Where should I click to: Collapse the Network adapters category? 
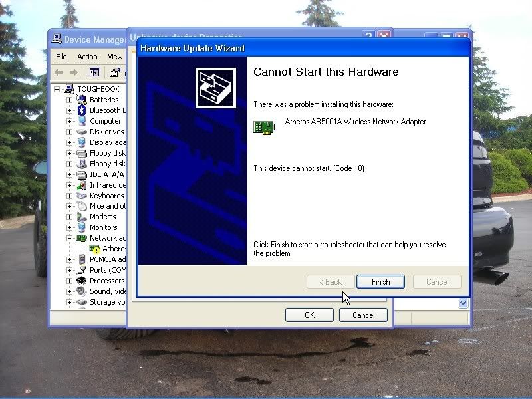click(69, 238)
